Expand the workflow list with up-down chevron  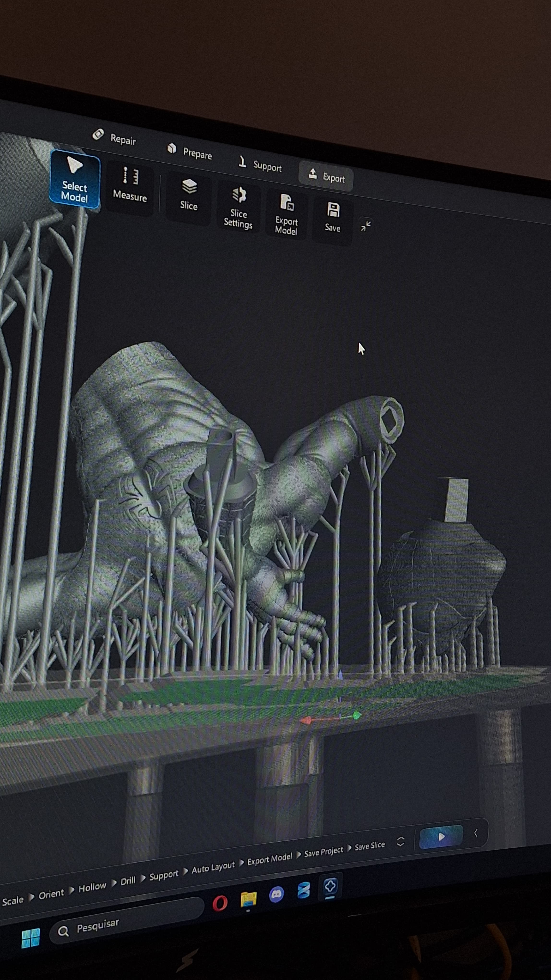point(401,841)
